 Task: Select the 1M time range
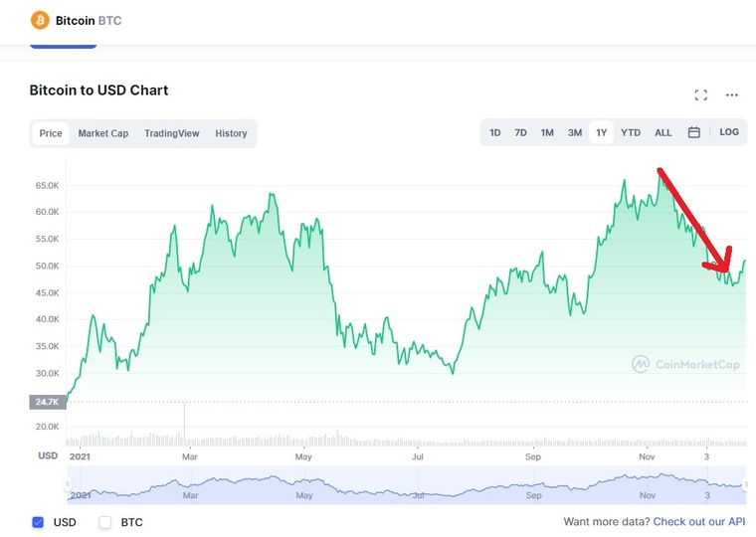click(x=547, y=132)
